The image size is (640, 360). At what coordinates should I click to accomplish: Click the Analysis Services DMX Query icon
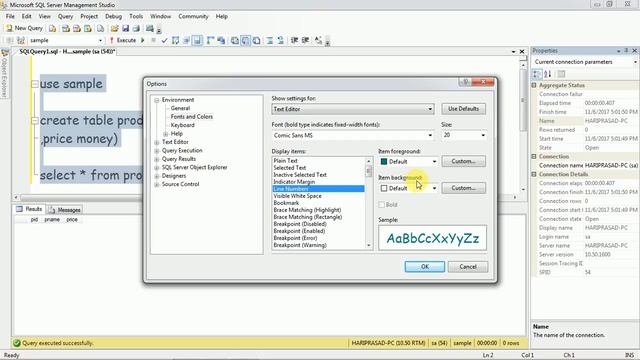(x=76, y=28)
